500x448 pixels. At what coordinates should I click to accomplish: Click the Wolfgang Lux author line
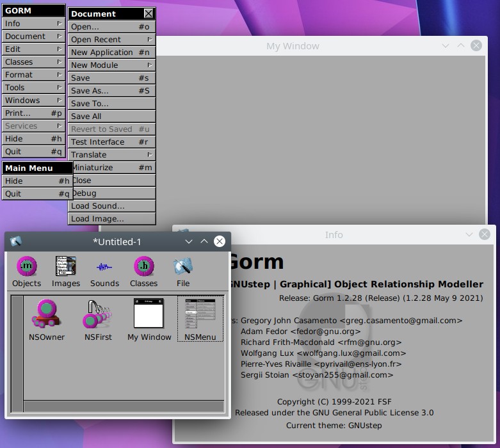[323, 353]
